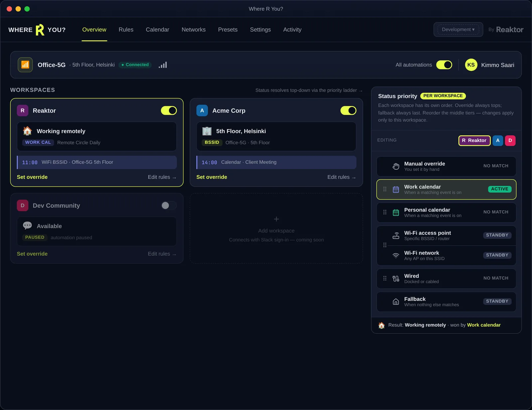Go to the Networks tab
Viewport: 532px width, 410px height.
click(x=194, y=30)
